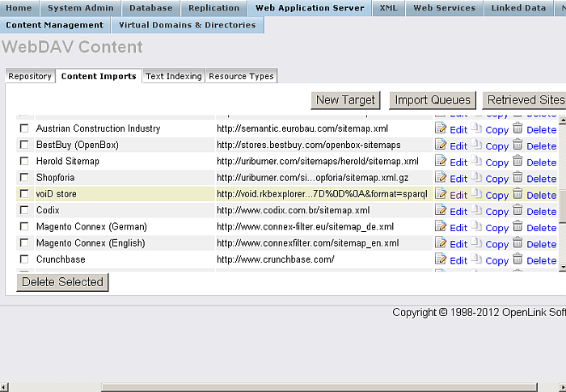Switch to the Resource Types tab
The height and width of the screenshot is (392, 566).
coord(241,76)
